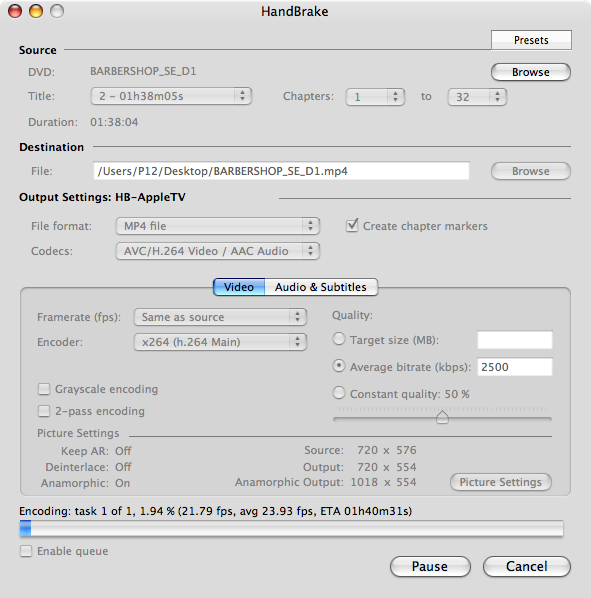Enable Grayscale encoding checkbox

44,389
